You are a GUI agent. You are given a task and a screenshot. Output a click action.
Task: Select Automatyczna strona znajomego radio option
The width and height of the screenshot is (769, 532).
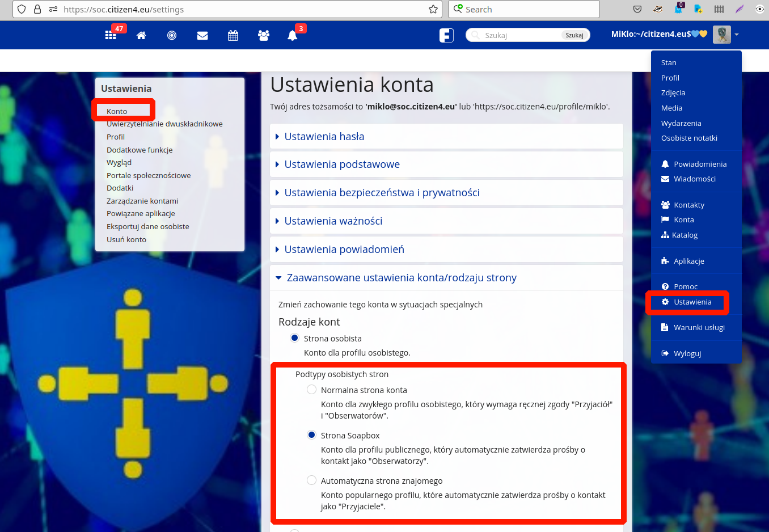pos(312,480)
